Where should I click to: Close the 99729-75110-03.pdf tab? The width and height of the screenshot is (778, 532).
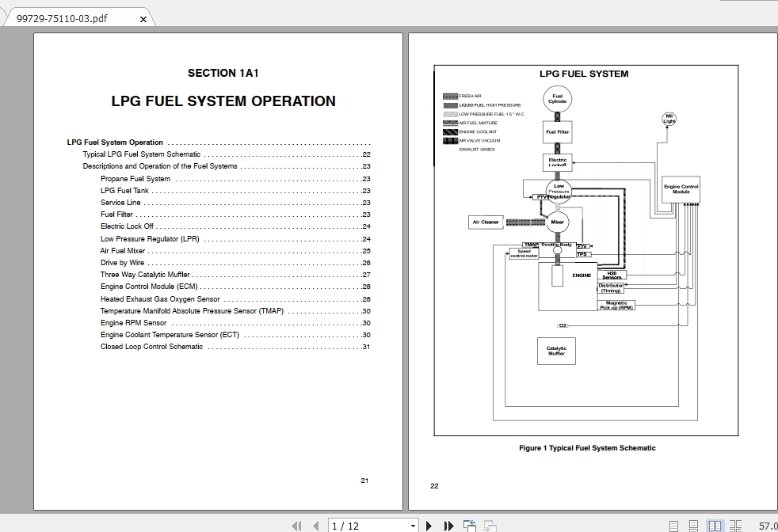[143, 18]
